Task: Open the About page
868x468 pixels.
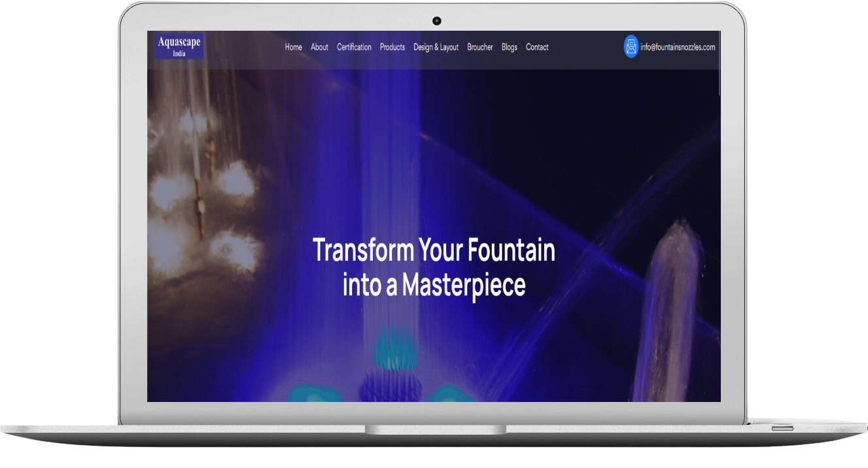Action: pyautogui.click(x=319, y=47)
